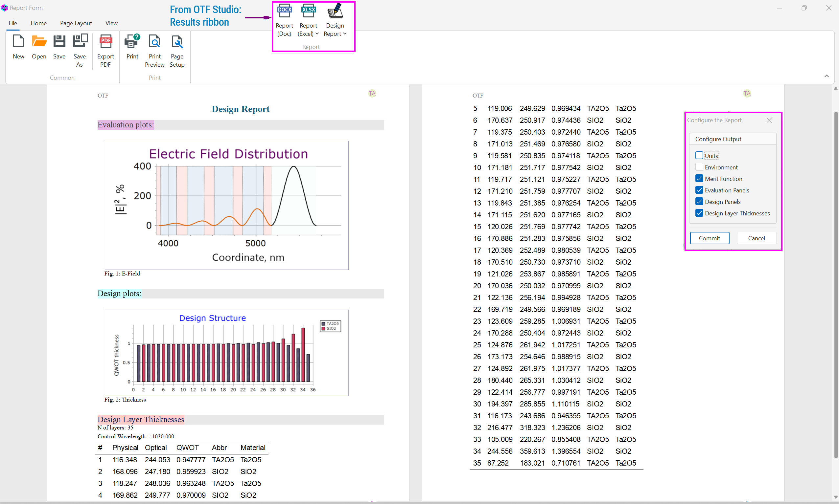Click the Physical column header
Image resolution: width=839 pixels, height=504 pixels.
click(x=125, y=448)
